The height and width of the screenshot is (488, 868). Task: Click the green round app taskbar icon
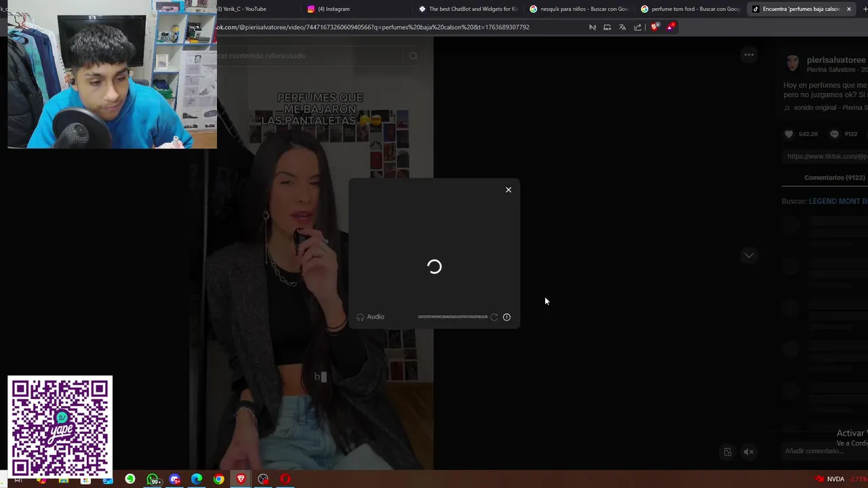130,479
